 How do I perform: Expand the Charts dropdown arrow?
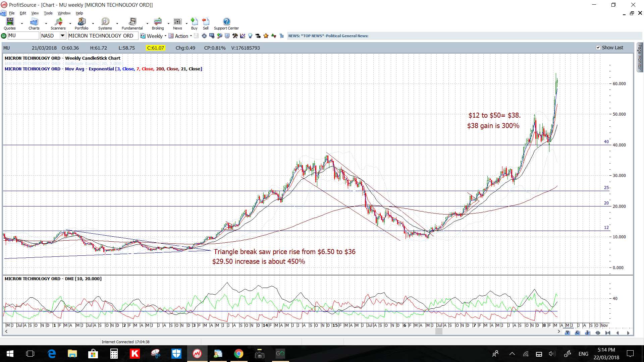click(x=46, y=24)
